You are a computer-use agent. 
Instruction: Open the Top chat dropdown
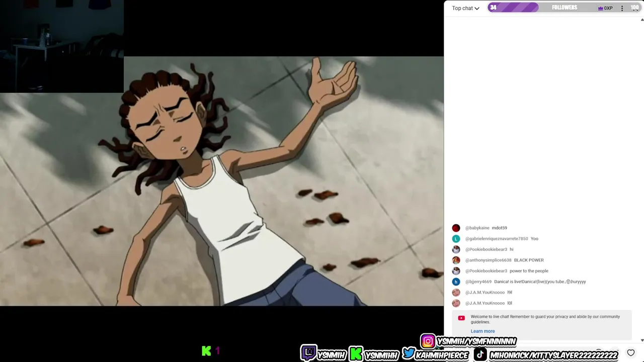[465, 8]
